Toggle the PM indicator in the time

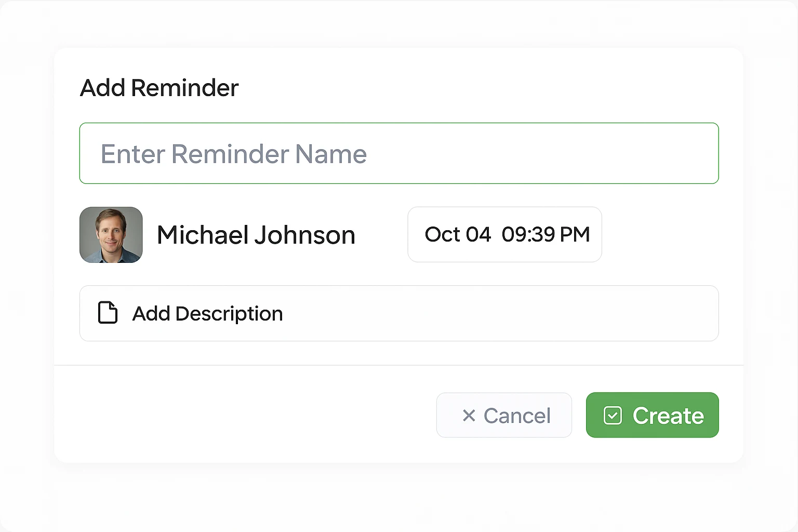click(575, 235)
